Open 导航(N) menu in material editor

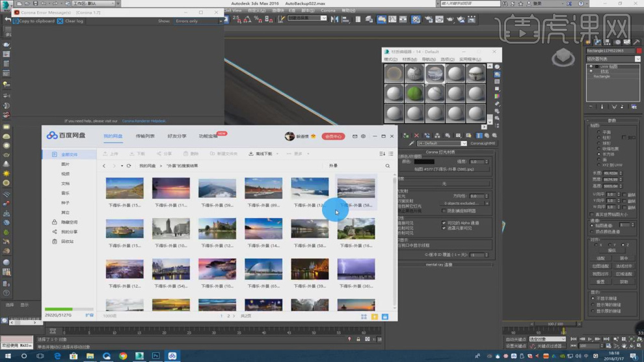[x=429, y=60]
